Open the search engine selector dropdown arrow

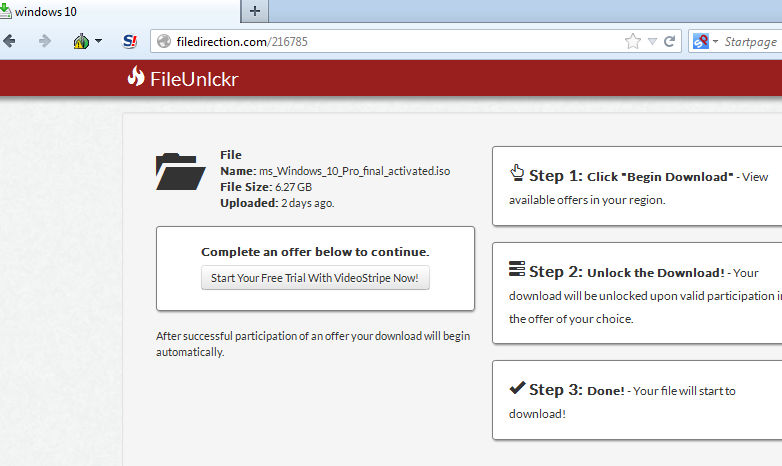coord(715,41)
